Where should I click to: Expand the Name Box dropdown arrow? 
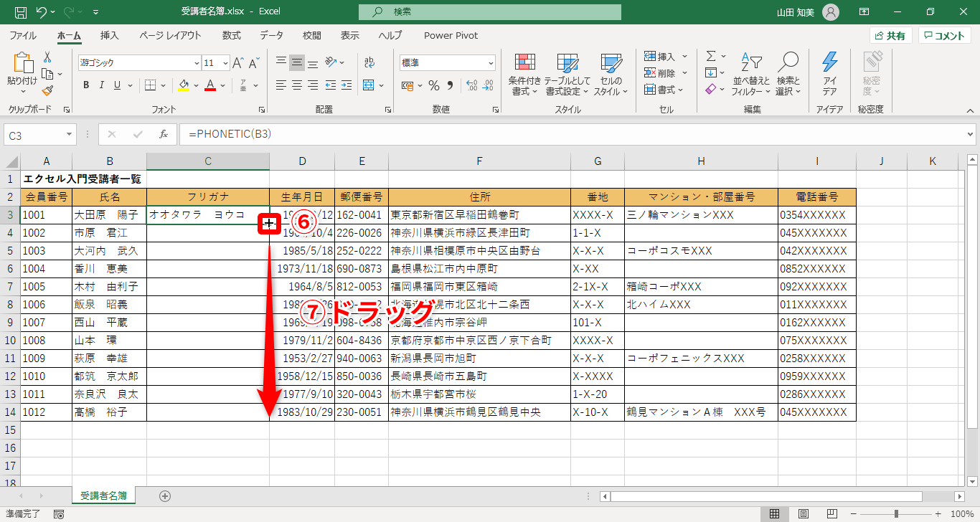click(x=70, y=135)
